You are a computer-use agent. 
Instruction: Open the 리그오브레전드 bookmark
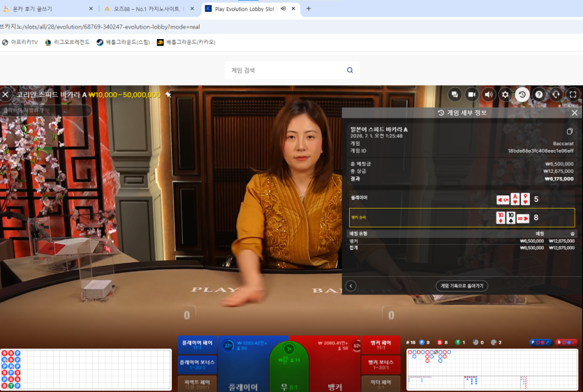click(x=67, y=43)
